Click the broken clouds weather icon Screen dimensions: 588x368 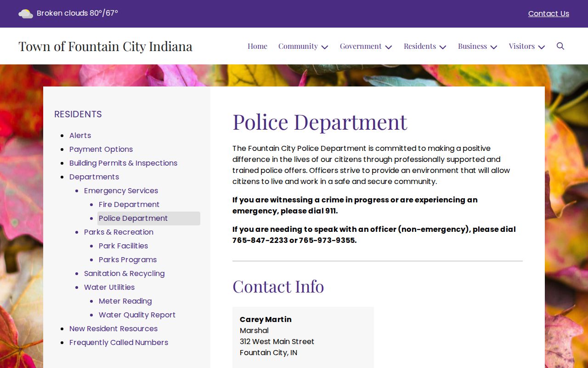point(26,14)
